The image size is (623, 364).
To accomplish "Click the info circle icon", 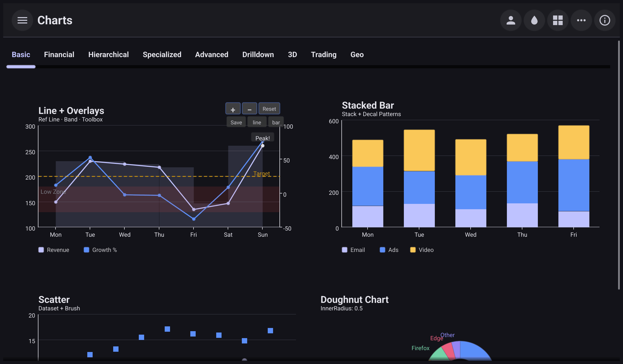I will coord(605,20).
